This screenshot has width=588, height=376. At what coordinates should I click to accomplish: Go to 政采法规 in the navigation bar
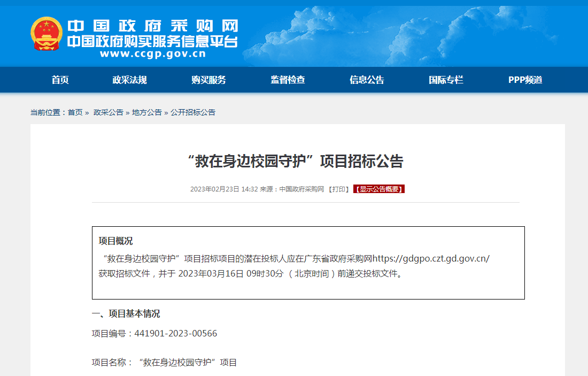(129, 80)
